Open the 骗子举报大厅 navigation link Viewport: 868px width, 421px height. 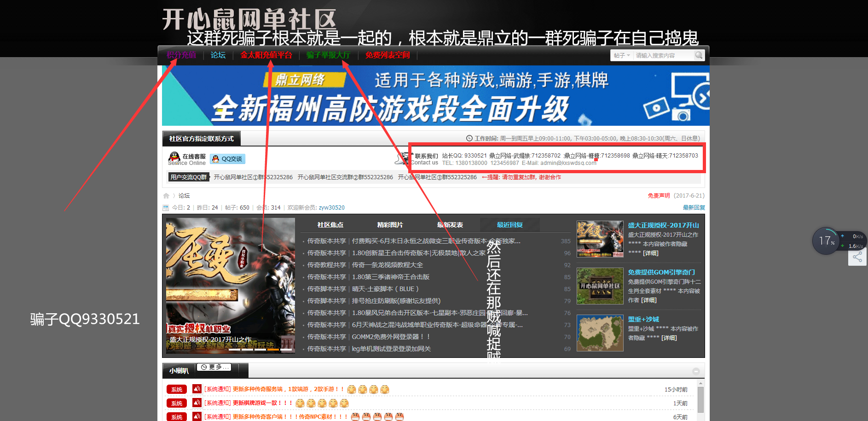(x=328, y=55)
